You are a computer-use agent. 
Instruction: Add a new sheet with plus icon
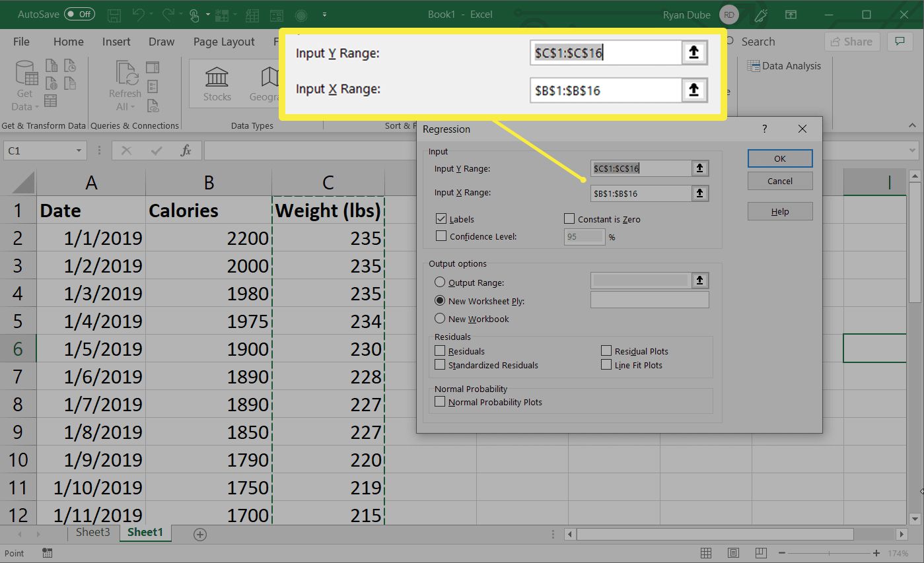click(x=200, y=534)
